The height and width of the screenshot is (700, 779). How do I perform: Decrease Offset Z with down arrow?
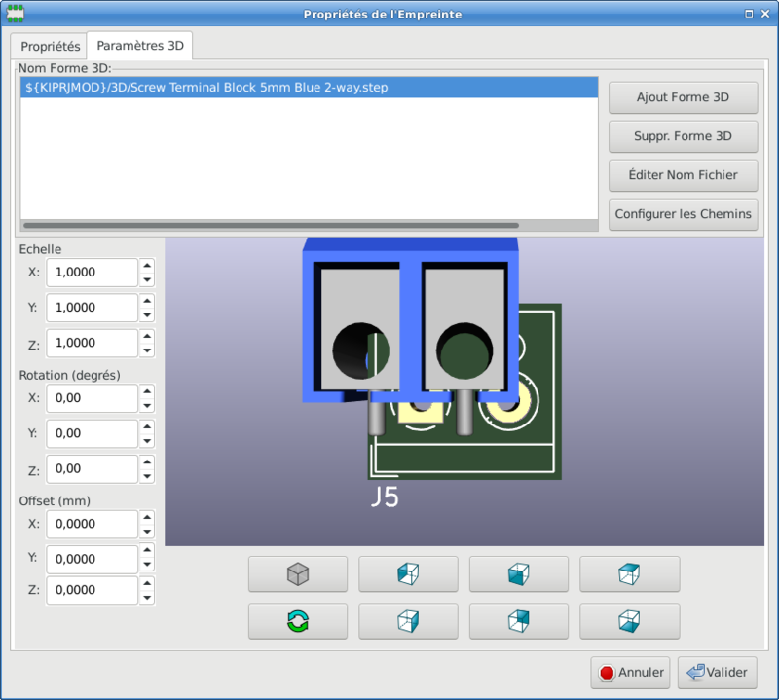click(x=147, y=598)
